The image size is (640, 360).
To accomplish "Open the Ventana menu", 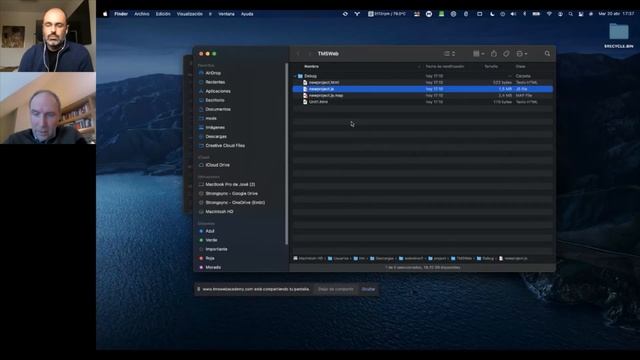I will [x=226, y=14].
